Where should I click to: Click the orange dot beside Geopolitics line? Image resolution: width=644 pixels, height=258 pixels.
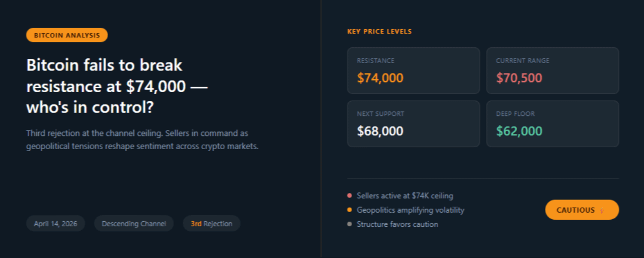coord(350,210)
